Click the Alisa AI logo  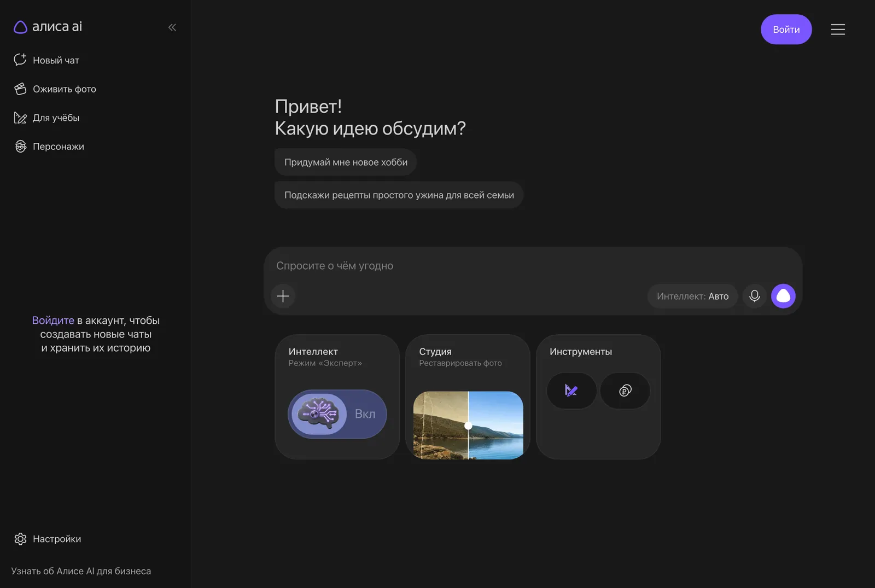(48, 27)
